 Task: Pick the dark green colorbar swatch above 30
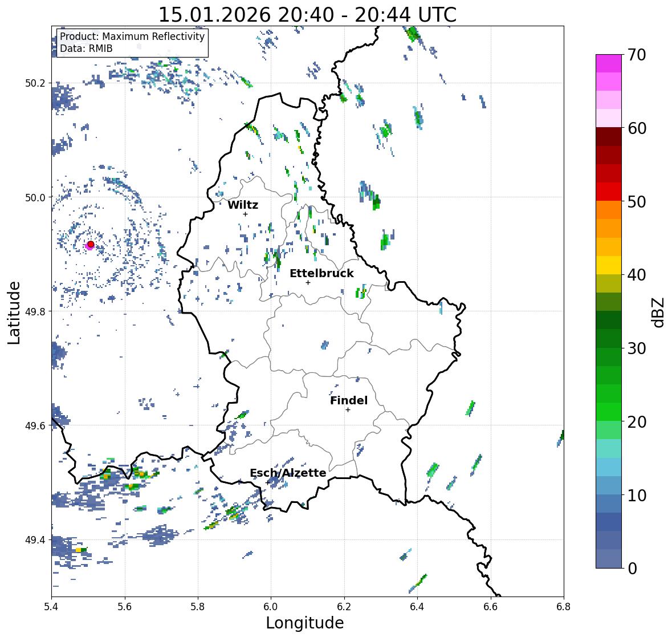click(609, 338)
